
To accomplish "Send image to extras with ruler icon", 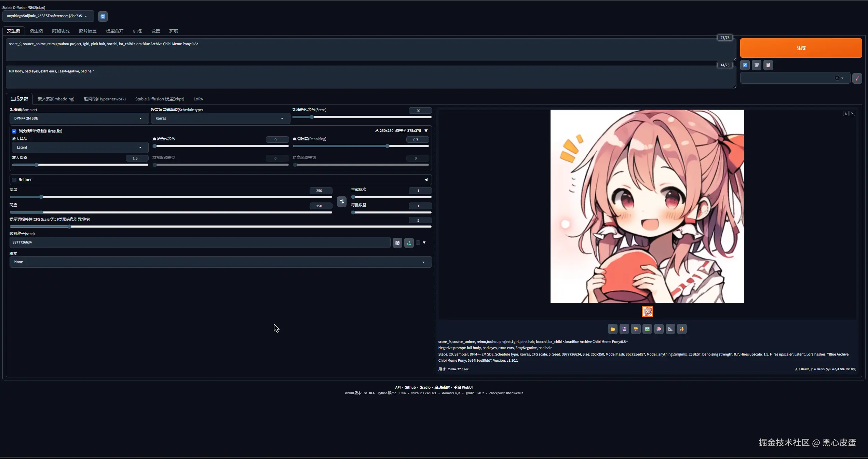I will (x=670, y=329).
